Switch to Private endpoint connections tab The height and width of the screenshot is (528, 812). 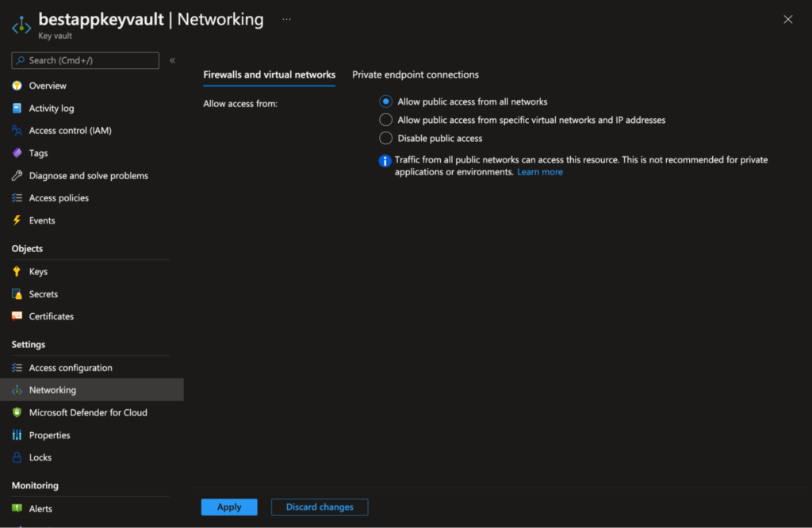(x=416, y=75)
